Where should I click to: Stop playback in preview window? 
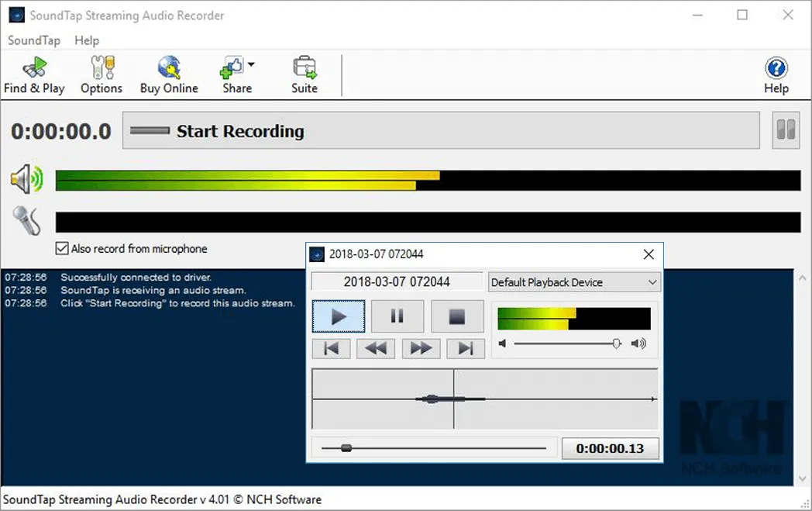pyautogui.click(x=456, y=316)
